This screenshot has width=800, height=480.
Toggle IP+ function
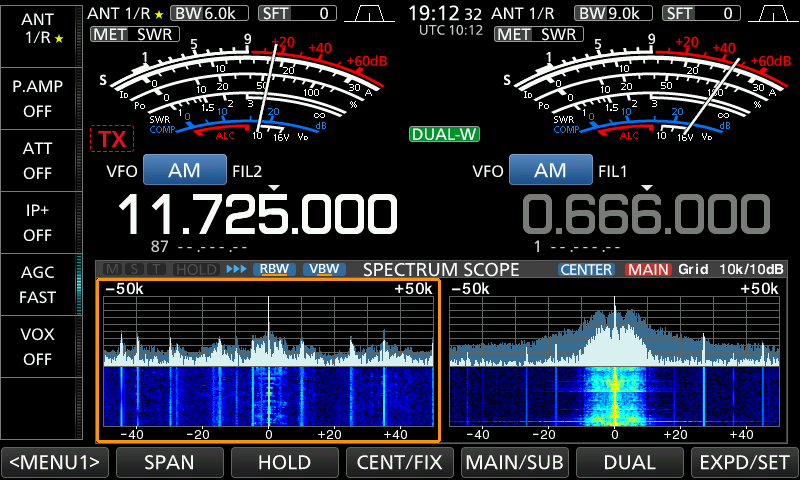41,222
